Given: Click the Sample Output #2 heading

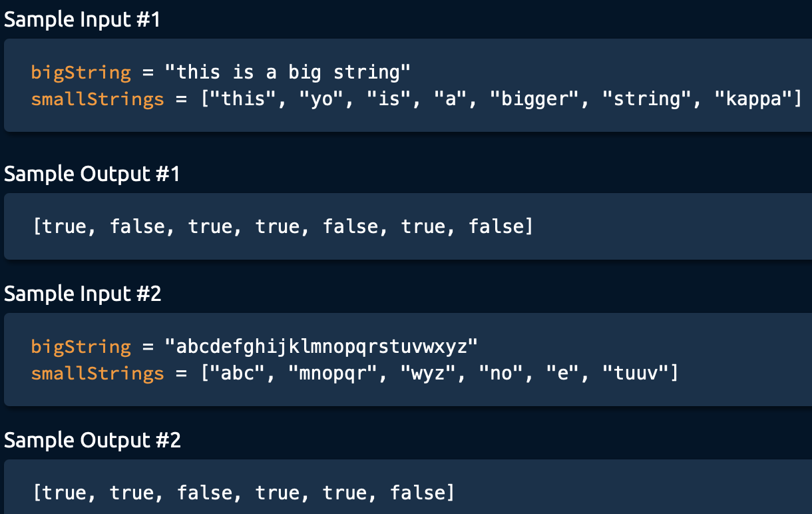Looking at the screenshot, I should [x=93, y=440].
